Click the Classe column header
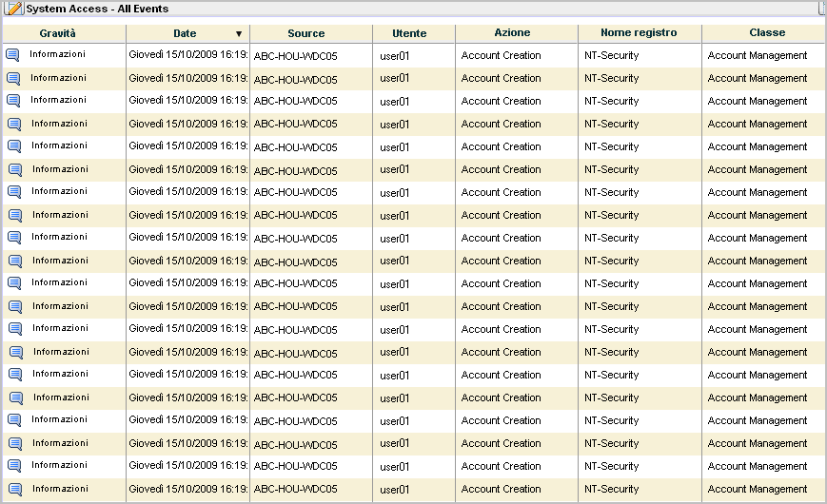Viewport: 827px width, 504px height. tap(767, 33)
